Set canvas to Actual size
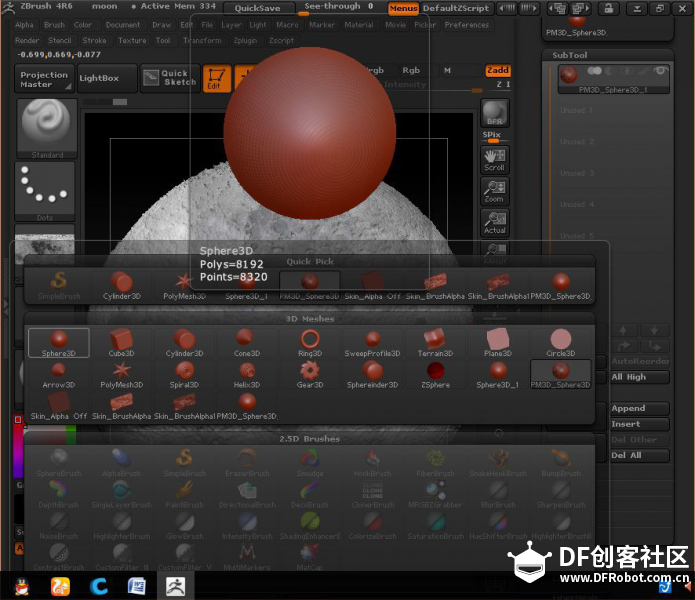 (x=495, y=222)
